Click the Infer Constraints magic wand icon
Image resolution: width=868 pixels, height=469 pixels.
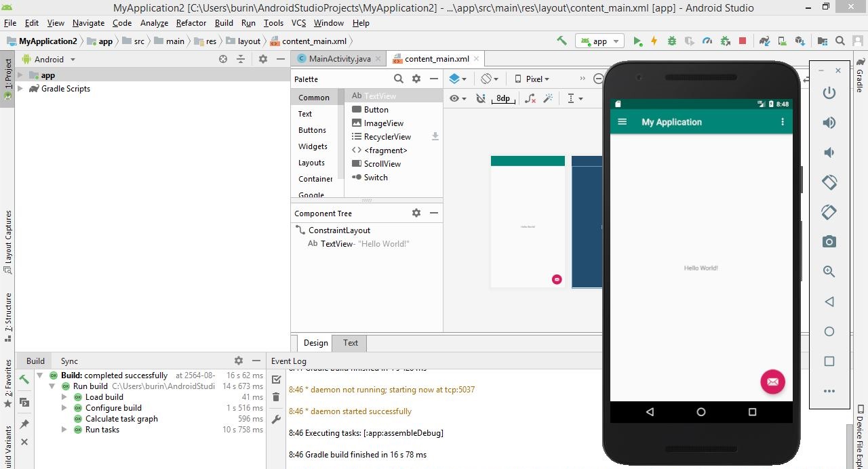point(548,98)
